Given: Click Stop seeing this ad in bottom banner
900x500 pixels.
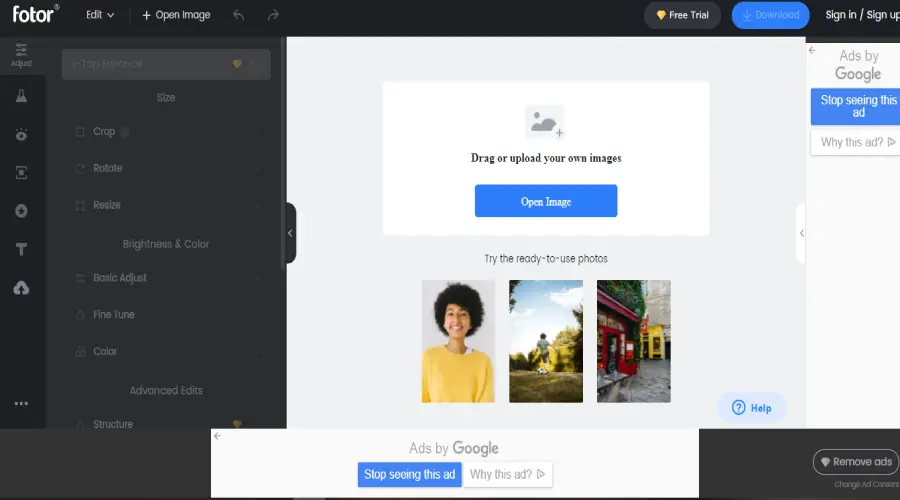Looking at the screenshot, I should tap(409, 475).
